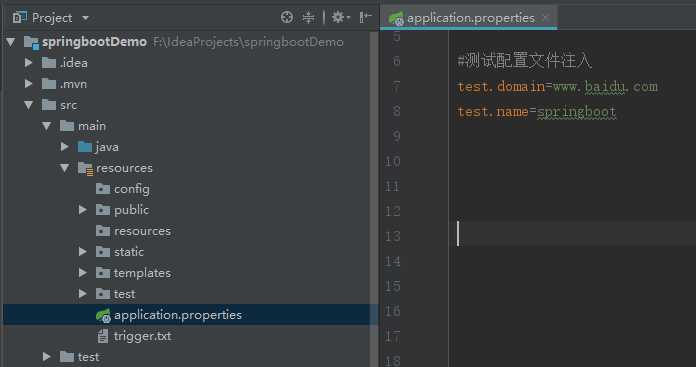This screenshot has height=367, width=696.
Task: Select the test folder under resources
Action: tap(124, 294)
